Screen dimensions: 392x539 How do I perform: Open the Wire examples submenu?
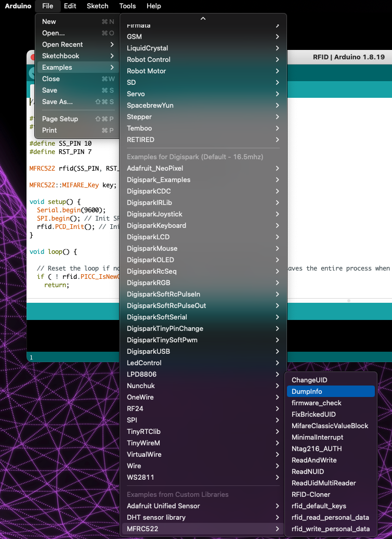[203, 466]
